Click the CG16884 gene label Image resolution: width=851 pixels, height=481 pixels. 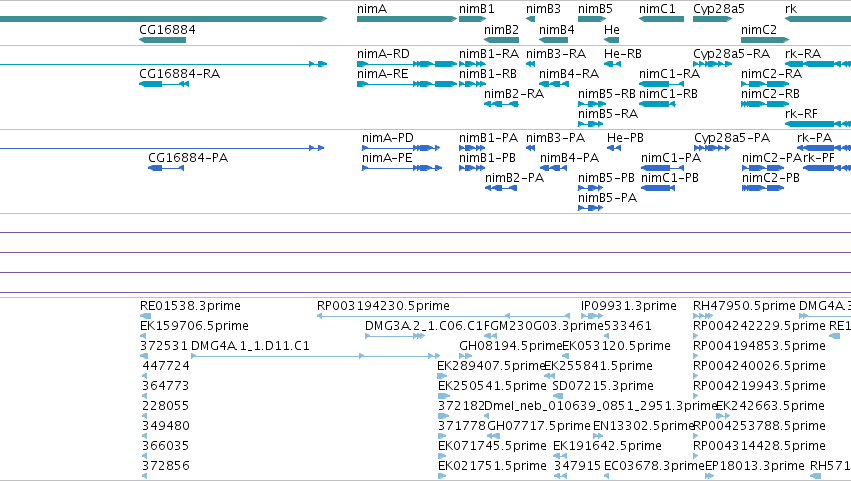click(x=167, y=30)
